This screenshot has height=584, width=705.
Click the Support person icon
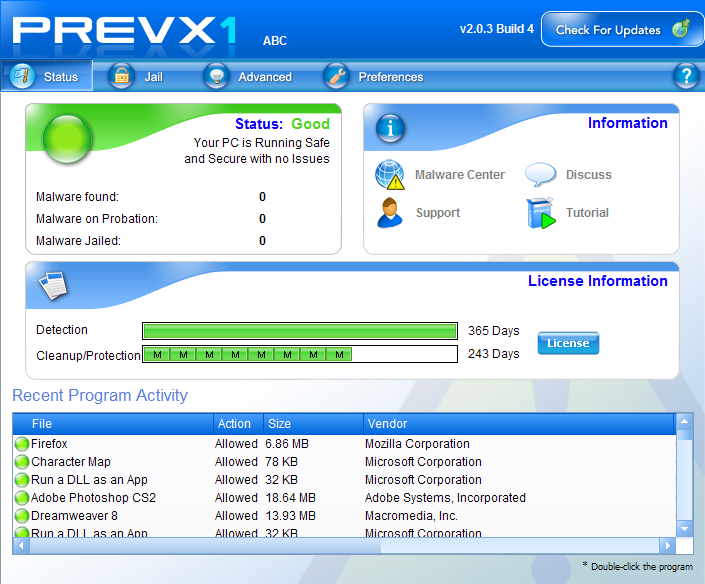click(x=390, y=213)
